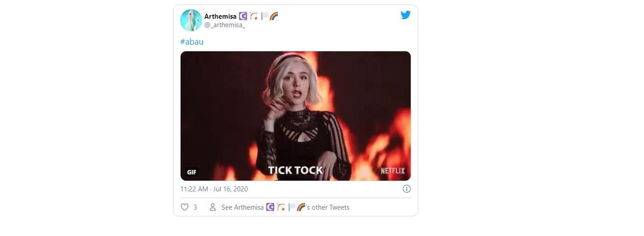Viewport: 644px width, 236px height.
Task: Click the rainbow emoji beside the header name
Action: [274, 16]
